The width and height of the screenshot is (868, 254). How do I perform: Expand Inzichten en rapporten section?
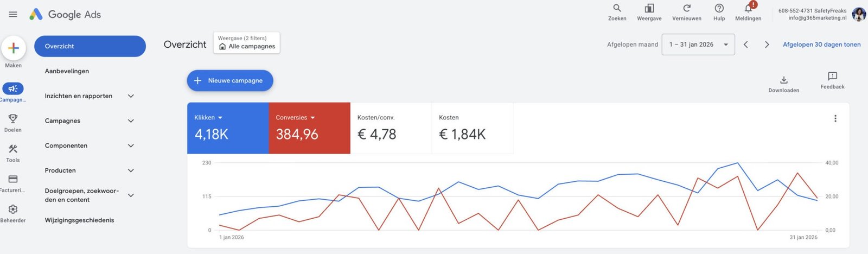(x=131, y=96)
